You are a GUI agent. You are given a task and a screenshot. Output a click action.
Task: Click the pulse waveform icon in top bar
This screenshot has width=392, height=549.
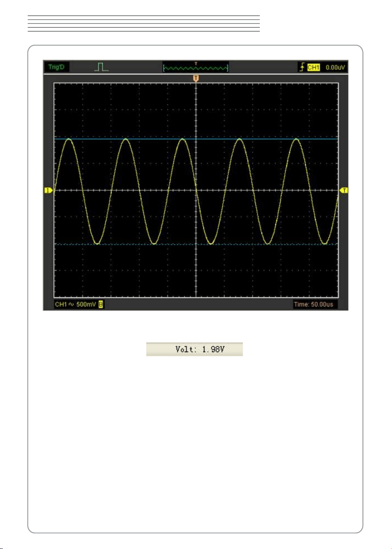click(x=102, y=67)
